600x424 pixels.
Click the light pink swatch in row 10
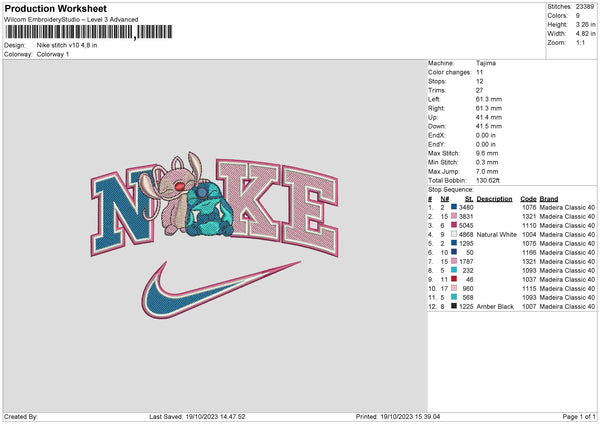[x=454, y=288]
